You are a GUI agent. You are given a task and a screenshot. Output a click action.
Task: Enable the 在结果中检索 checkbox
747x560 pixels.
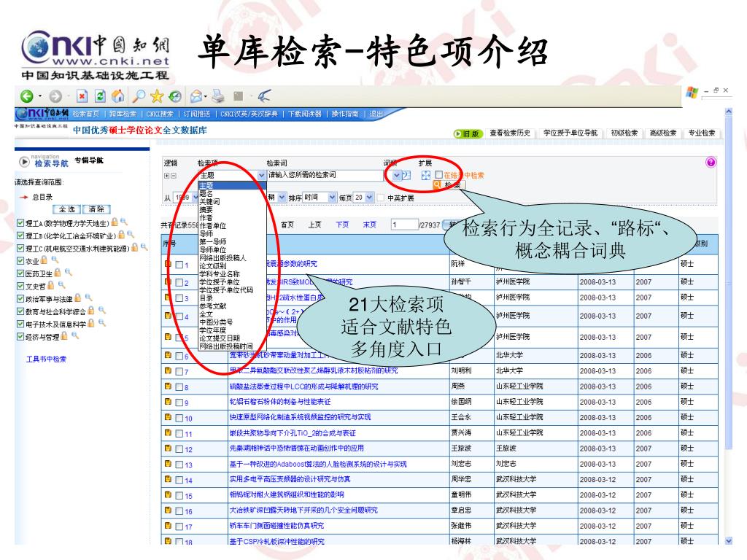438,175
